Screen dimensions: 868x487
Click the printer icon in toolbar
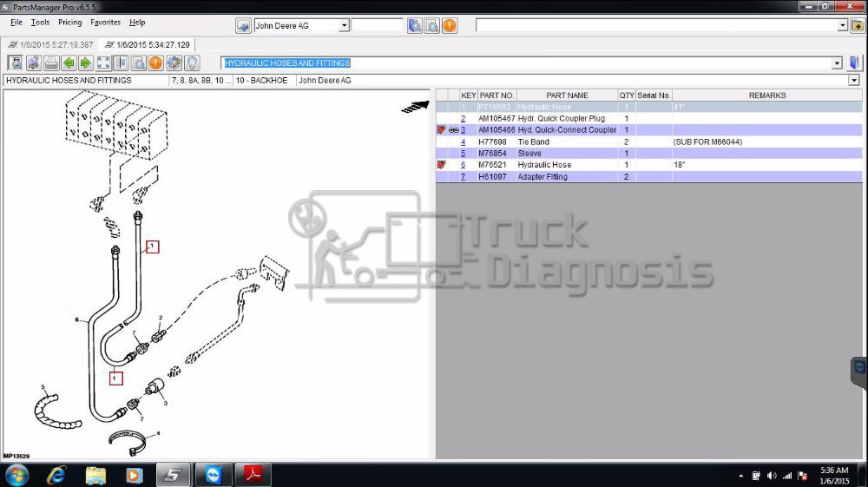coord(51,63)
